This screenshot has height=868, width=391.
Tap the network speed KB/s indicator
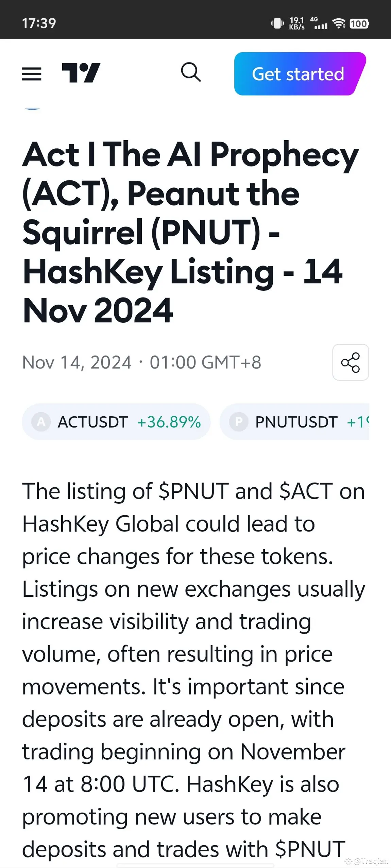pos(297,23)
